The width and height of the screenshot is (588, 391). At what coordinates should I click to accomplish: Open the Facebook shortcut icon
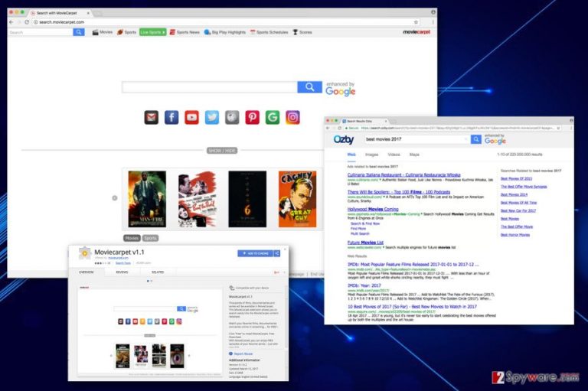tap(171, 117)
